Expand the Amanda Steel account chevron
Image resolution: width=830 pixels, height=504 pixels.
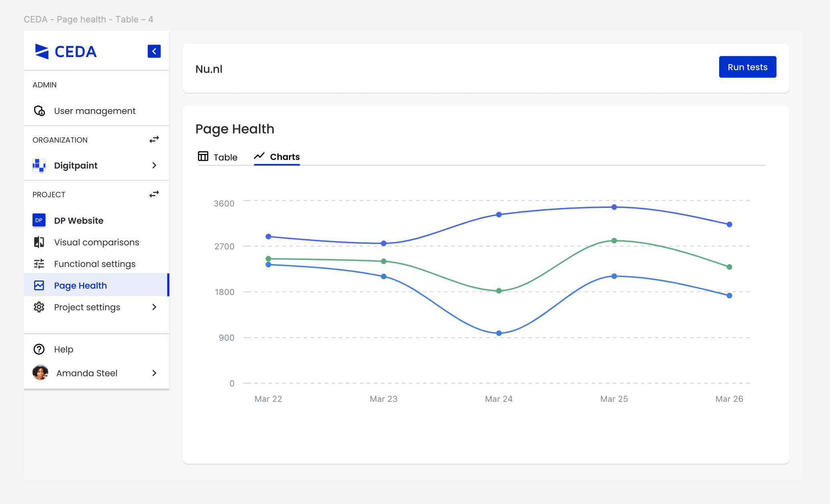coord(154,373)
